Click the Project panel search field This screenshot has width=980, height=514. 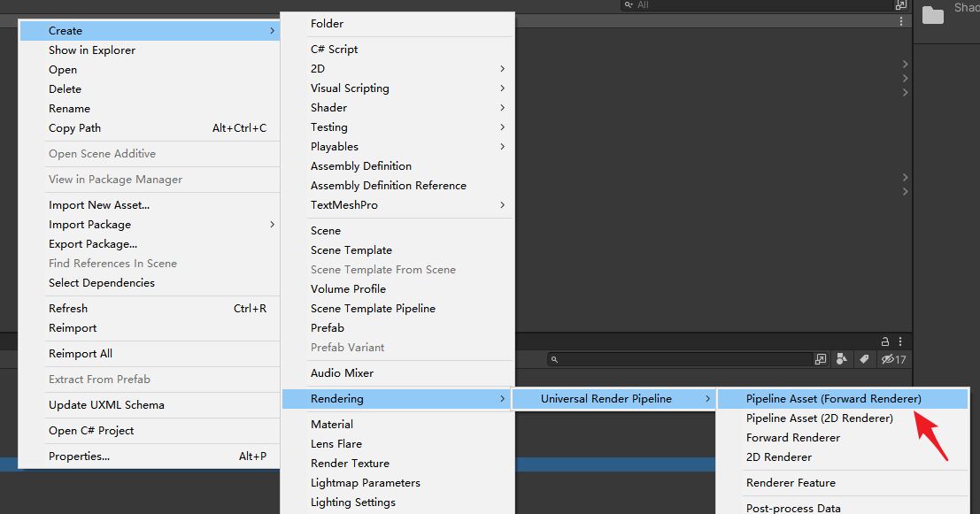point(680,359)
